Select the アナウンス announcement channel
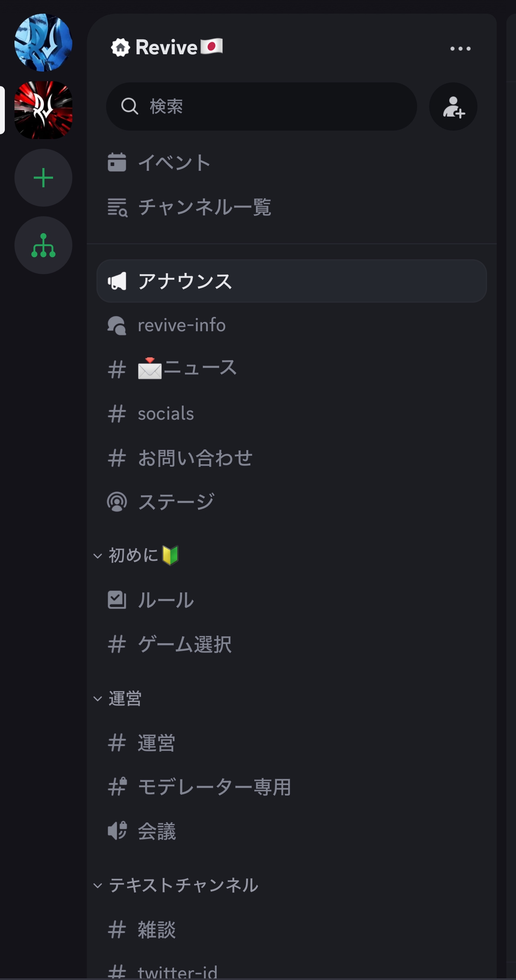 pos(292,281)
